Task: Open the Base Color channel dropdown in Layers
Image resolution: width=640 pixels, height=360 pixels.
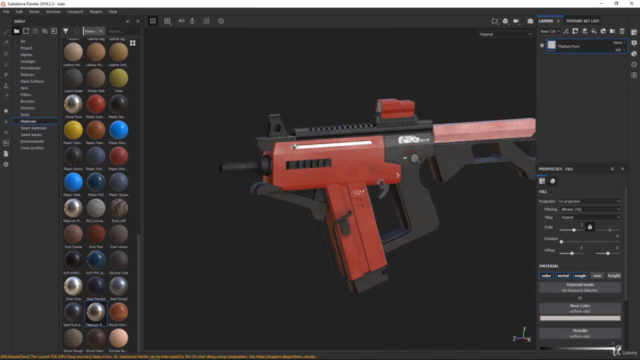Action: 550,31
